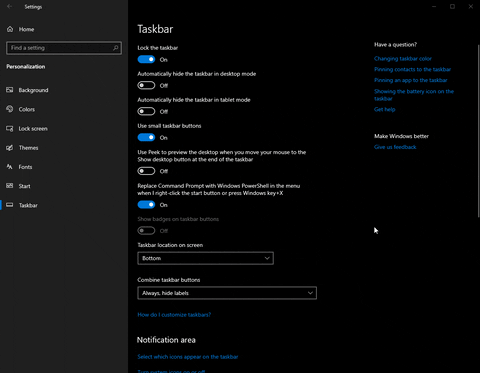The width and height of the screenshot is (480, 373).
Task: Click the Start tiles icon in sidebar
Action: point(10,186)
